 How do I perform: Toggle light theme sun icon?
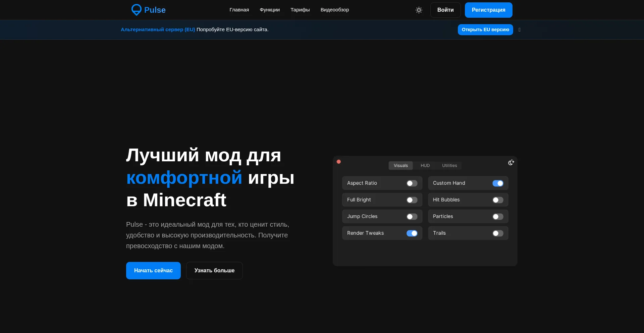[x=419, y=10]
